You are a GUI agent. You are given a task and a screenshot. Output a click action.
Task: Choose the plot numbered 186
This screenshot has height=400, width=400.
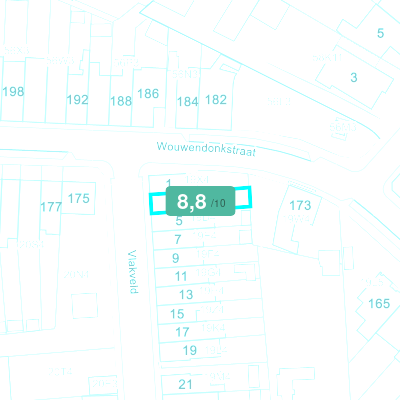[148, 94]
